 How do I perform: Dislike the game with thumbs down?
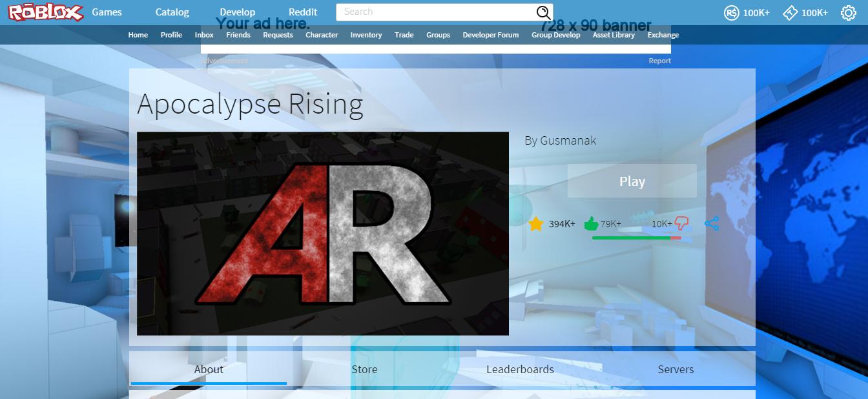[682, 224]
